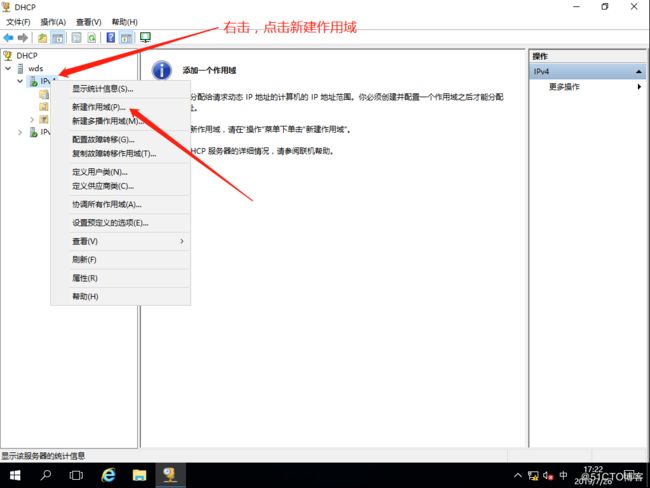This screenshot has height=488, width=650.
Task: Open the 文件(F) menu
Action: click(18, 22)
